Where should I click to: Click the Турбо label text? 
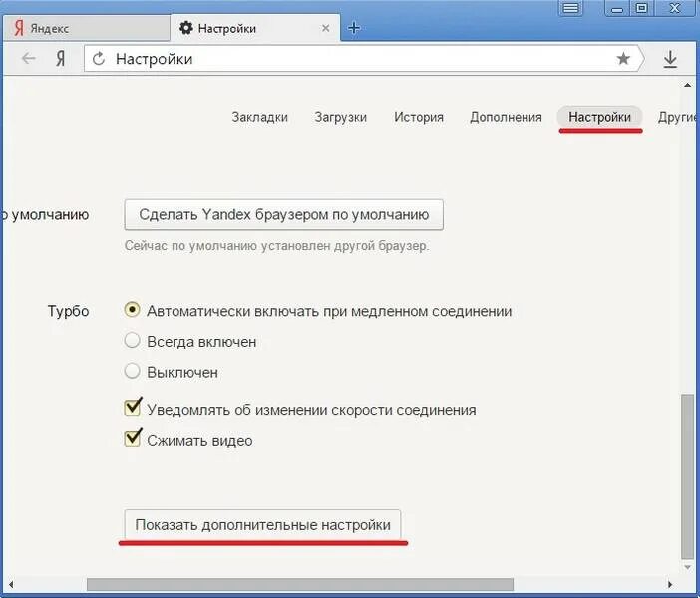tap(68, 311)
